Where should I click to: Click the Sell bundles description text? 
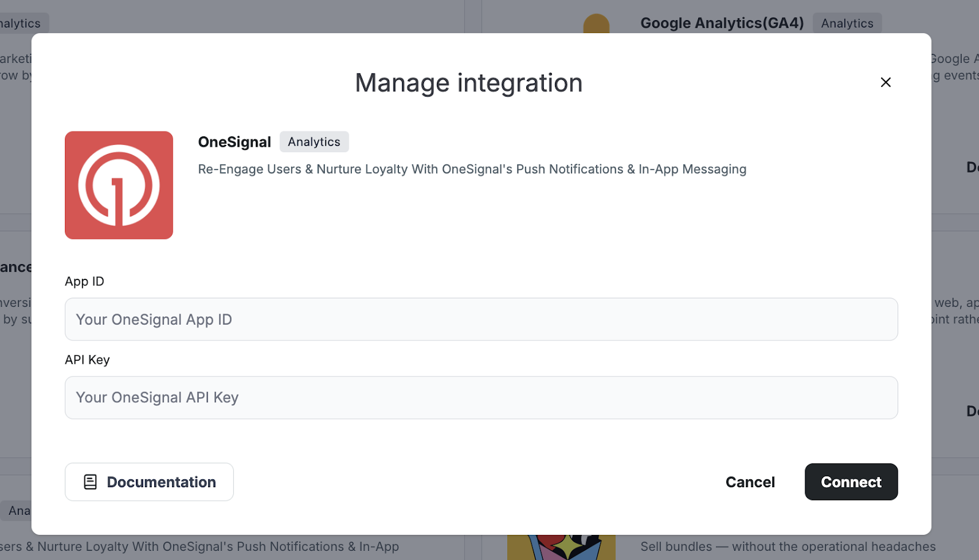[787, 547]
